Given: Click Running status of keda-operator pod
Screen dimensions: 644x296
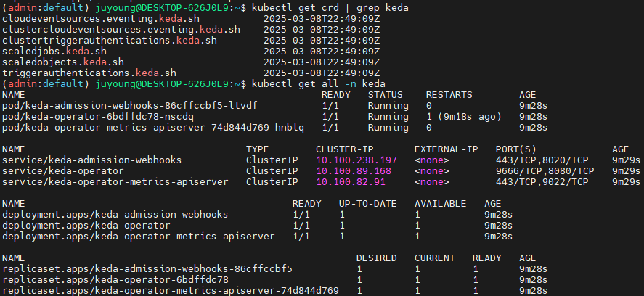Looking at the screenshot, I should pyautogui.click(x=388, y=117).
